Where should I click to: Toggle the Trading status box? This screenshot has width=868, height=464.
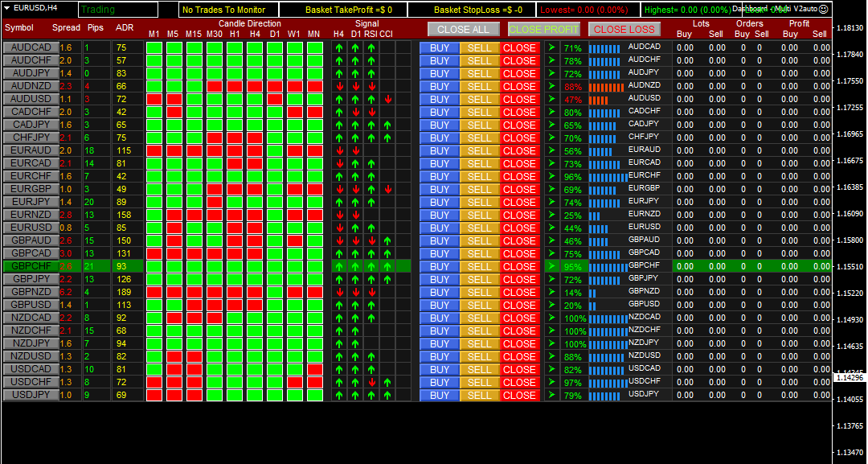[127, 10]
